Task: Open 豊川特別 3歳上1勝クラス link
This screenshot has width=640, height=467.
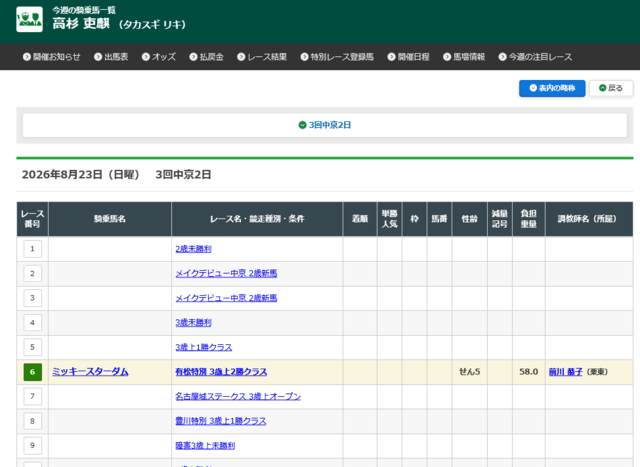Action: point(221,421)
